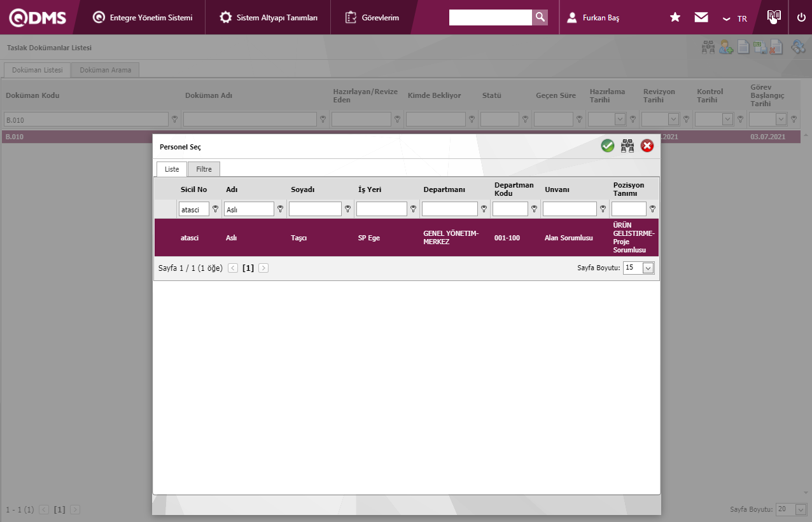Click the filter icon next to the Unvanı field
Screen dimensions: 812x522
coord(603,209)
